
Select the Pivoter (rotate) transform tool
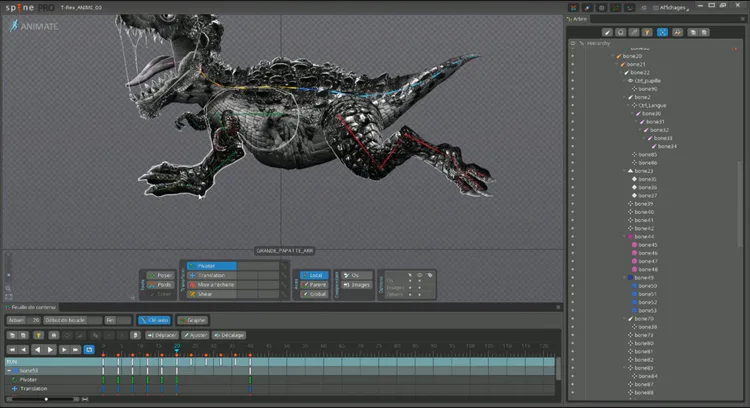point(212,265)
